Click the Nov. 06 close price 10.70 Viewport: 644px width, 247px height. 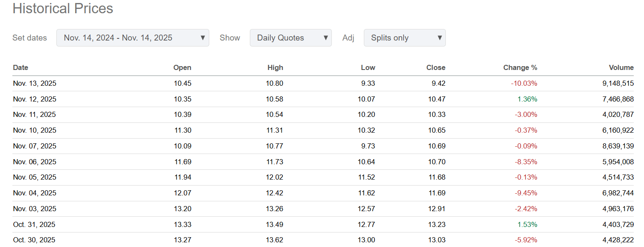436,162
